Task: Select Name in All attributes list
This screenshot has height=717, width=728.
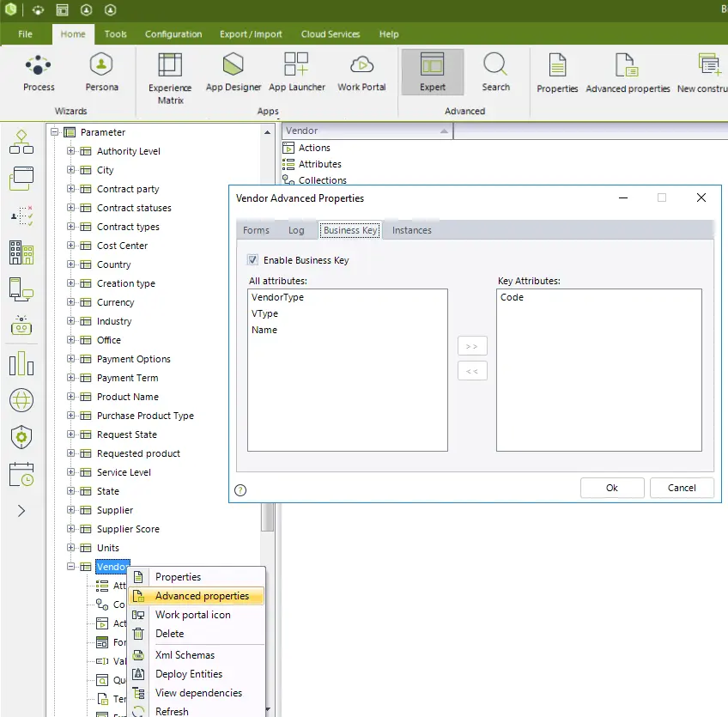Action: (264, 330)
